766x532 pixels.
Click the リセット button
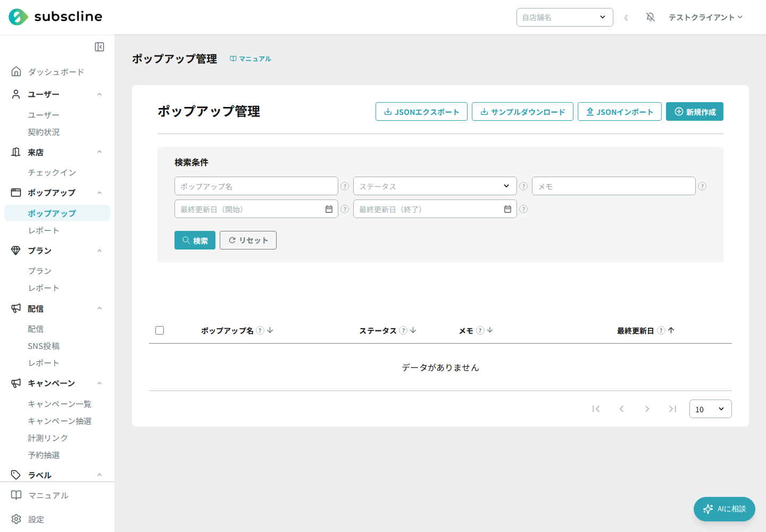(x=248, y=240)
